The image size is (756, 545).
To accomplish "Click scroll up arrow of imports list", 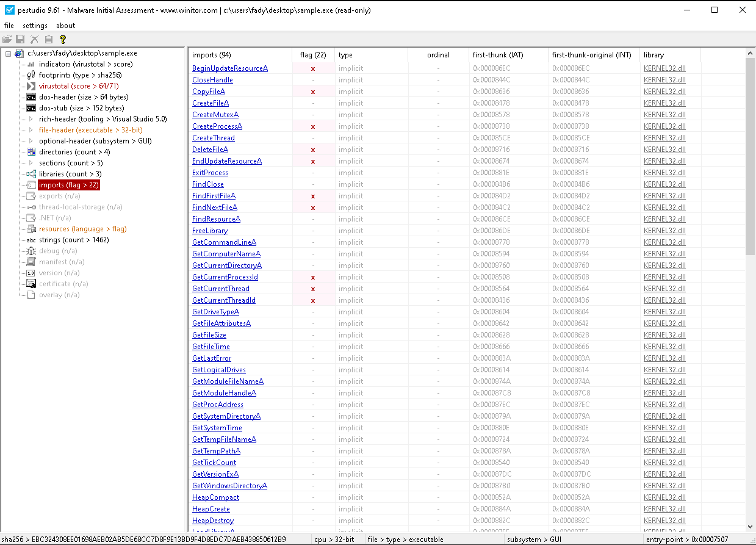I will [x=751, y=54].
